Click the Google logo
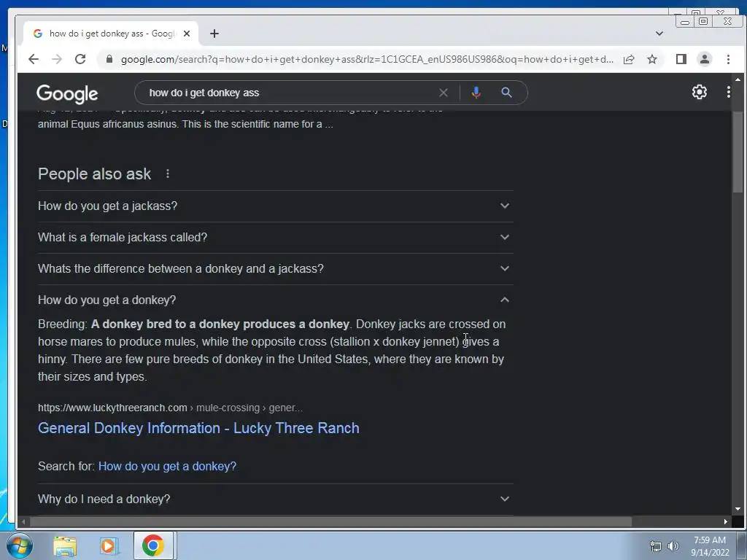 point(67,94)
